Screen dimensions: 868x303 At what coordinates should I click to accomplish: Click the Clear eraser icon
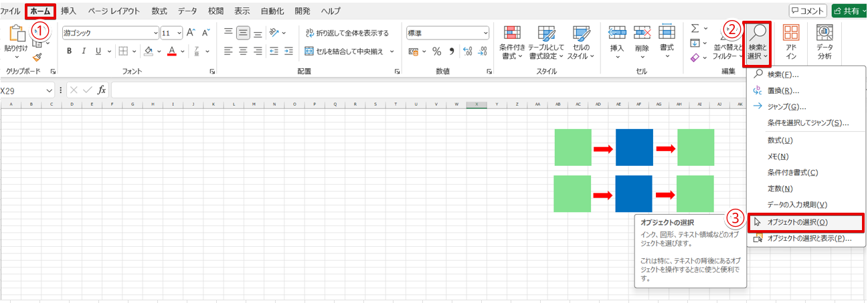click(695, 58)
